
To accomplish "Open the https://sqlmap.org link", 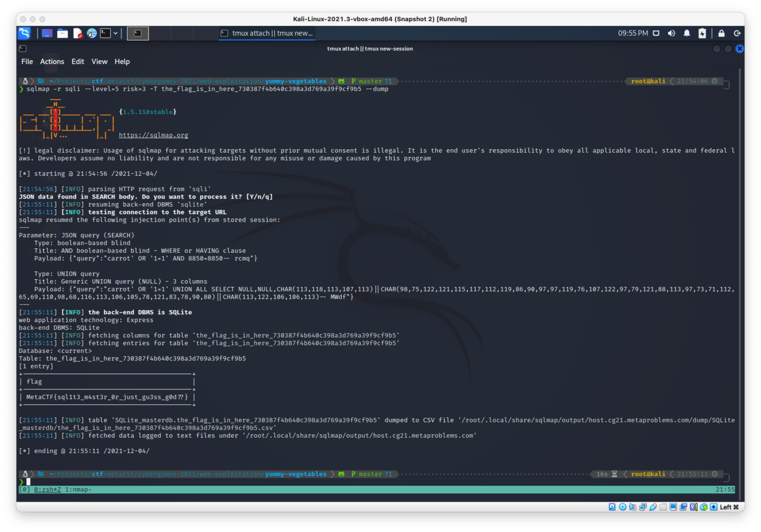I will coord(154,135).
